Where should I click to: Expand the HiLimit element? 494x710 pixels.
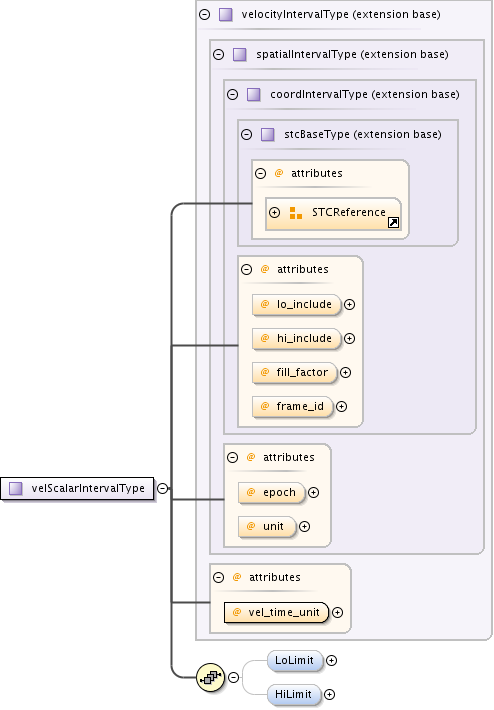click(330, 695)
